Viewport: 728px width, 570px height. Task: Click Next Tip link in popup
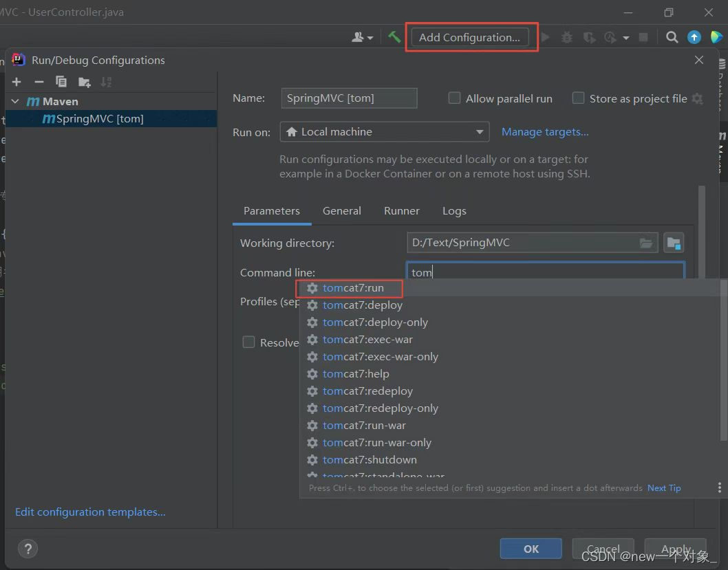click(664, 488)
